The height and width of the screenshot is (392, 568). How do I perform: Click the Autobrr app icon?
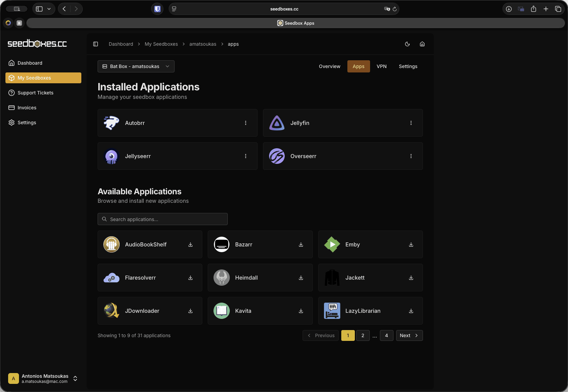pyautogui.click(x=111, y=123)
